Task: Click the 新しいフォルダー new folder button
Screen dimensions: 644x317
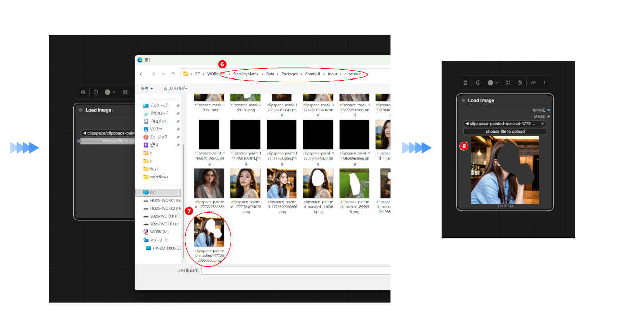Action: coord(175,88)
